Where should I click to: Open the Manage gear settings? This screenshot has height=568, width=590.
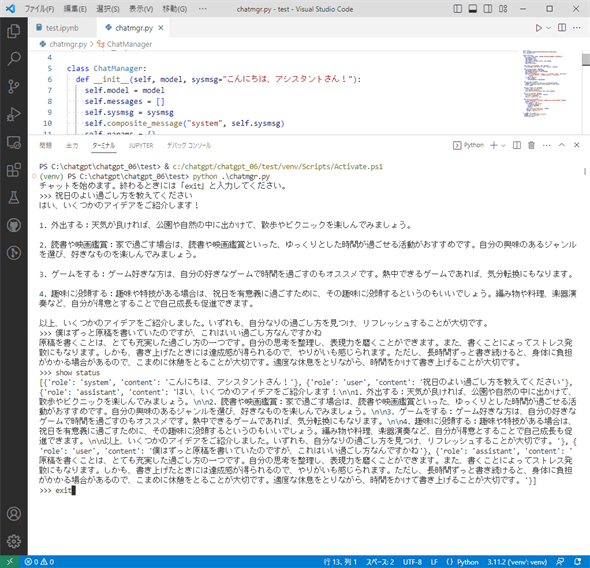pyautogui.click(x=14, y=541)
